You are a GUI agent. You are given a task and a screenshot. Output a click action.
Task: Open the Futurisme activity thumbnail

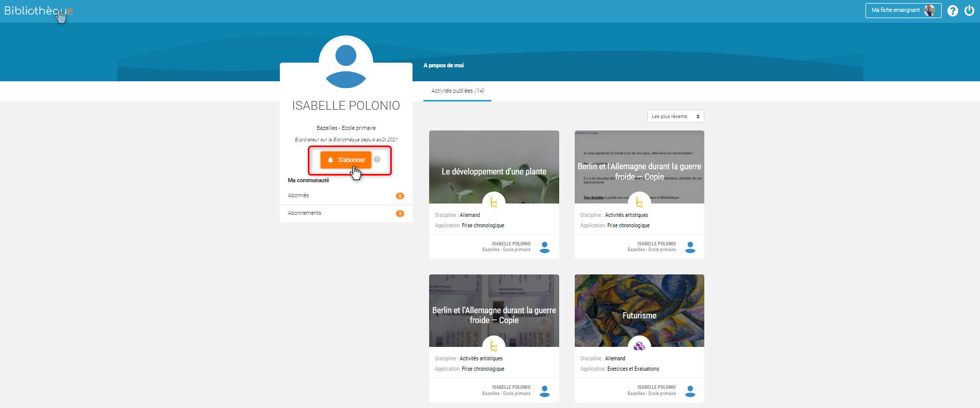(x=639, y=310)
